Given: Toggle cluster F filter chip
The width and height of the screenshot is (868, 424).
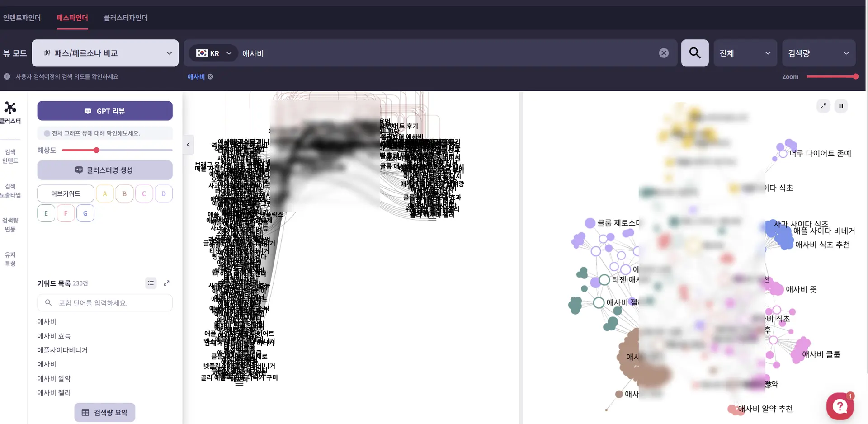Looking at the screenshot, I should click(x=66, y=213).
